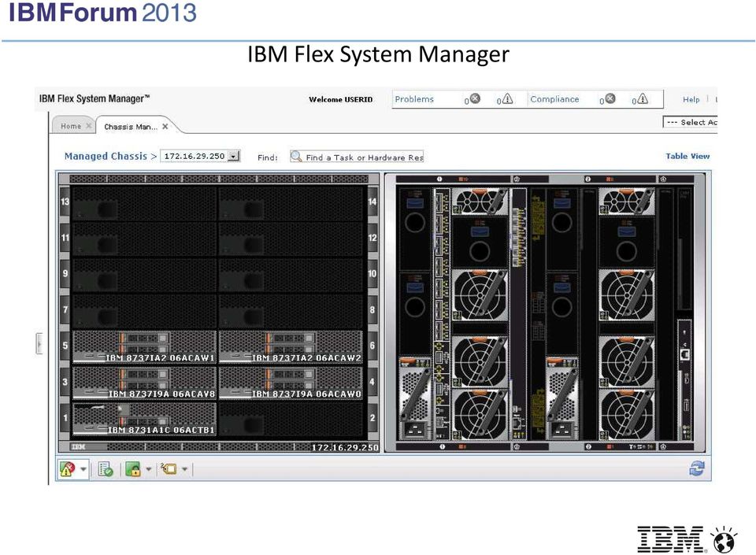The image size is (756, 555).
Task: Open the 172.16.29.250 chassis dropdown
Action: (x=234, y=156)
